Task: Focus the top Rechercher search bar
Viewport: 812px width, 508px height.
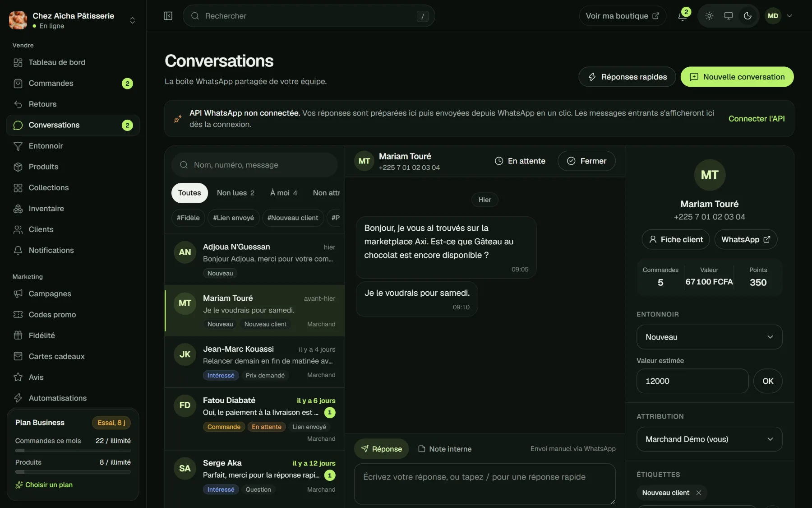Action: (309, 16)
